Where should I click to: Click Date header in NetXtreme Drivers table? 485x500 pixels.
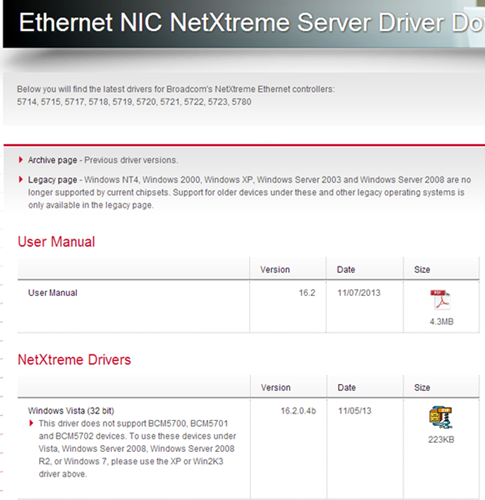(347, 388)
